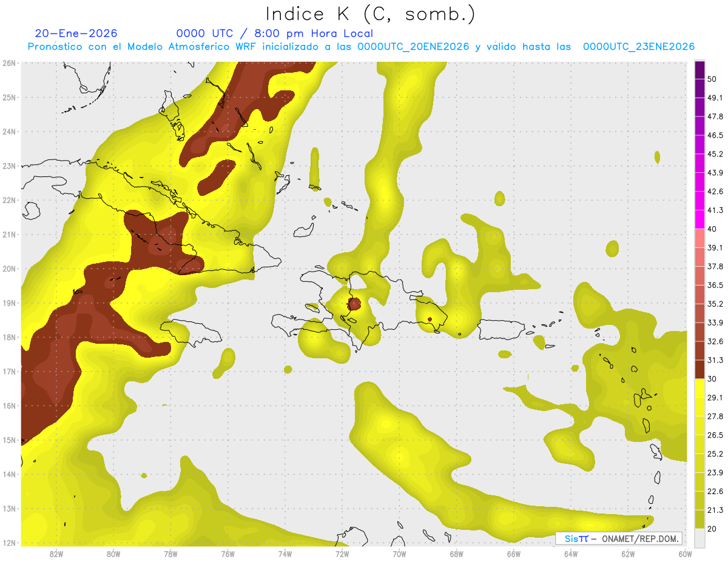The width and height of the screenshot is (728, 562).
Task: Click the "24N" latitude label
Action: [x=9, y=132]
